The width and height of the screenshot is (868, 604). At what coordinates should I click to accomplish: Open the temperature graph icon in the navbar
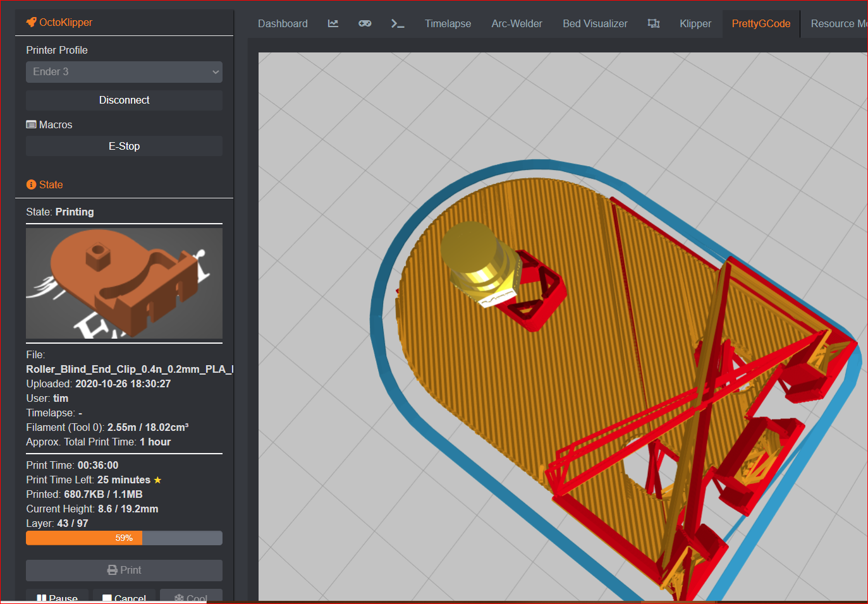[x=333, y=23]
